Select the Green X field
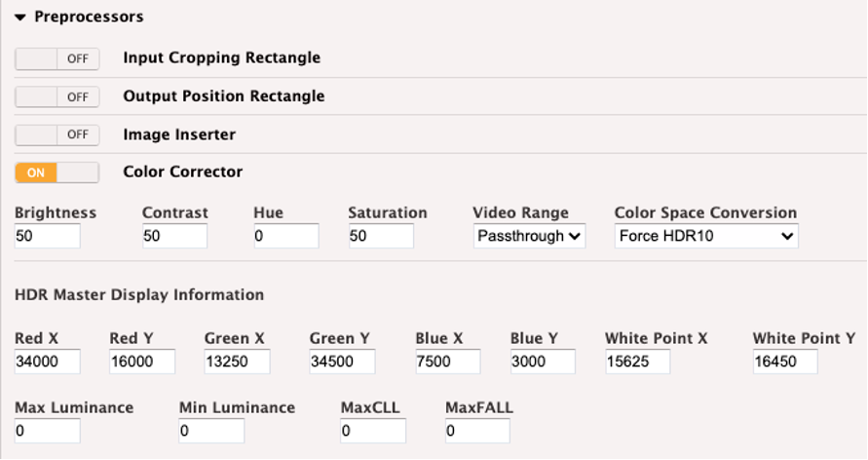This screenshot has width=868, height=460. 237,362
